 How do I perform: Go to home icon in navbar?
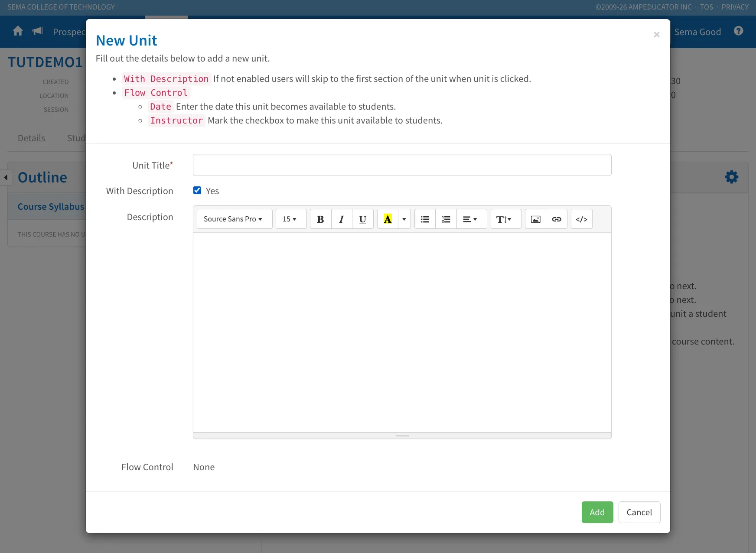18,31
